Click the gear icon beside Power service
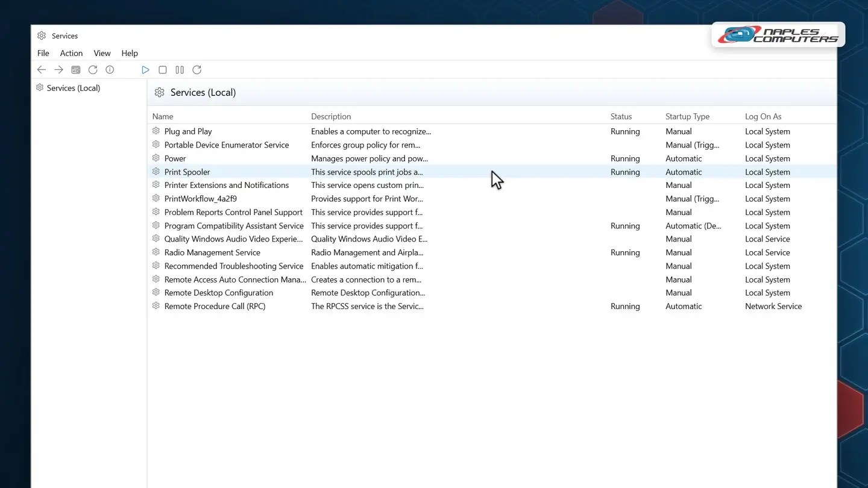Screen dimensions: 868x488 pos(156,158)
